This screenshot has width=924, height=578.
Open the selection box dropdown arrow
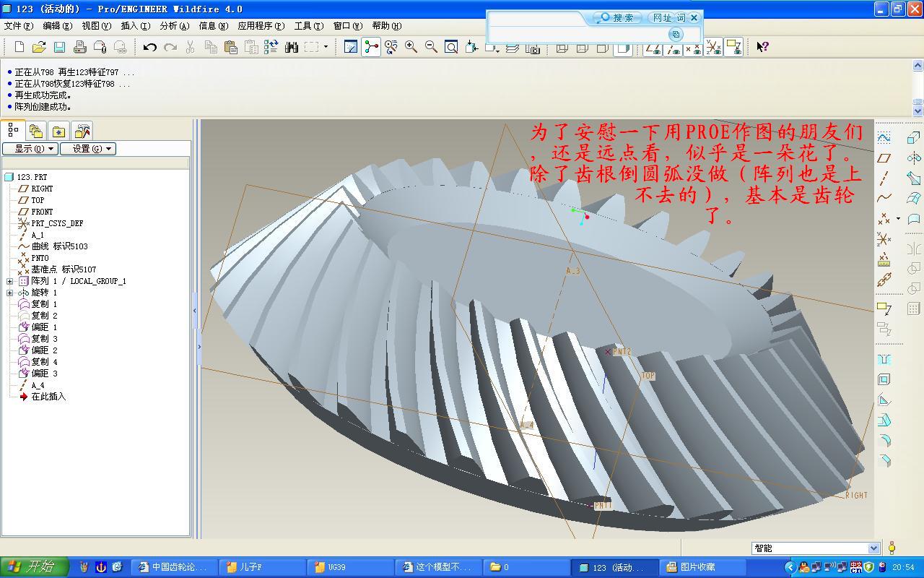coord(326,47)
